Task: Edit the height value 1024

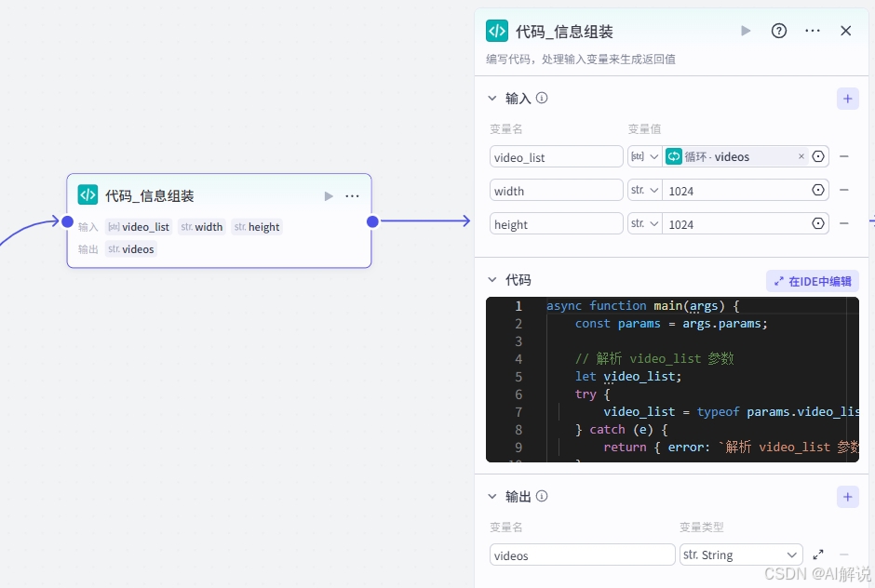Action: click(736, 224)
